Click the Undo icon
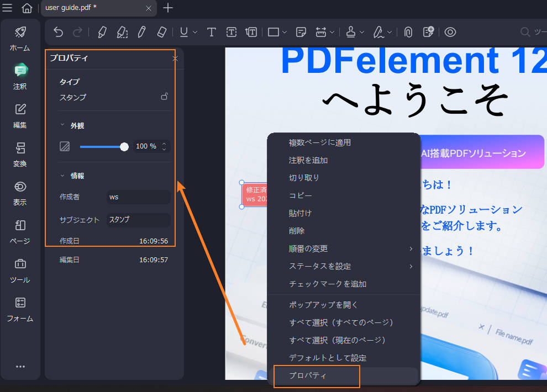547x392 pixels. (x=58, y=32)
